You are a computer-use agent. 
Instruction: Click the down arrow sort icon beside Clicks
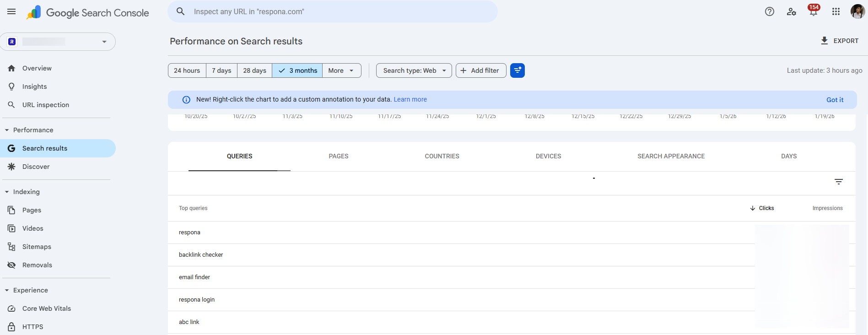pos(753,208)
